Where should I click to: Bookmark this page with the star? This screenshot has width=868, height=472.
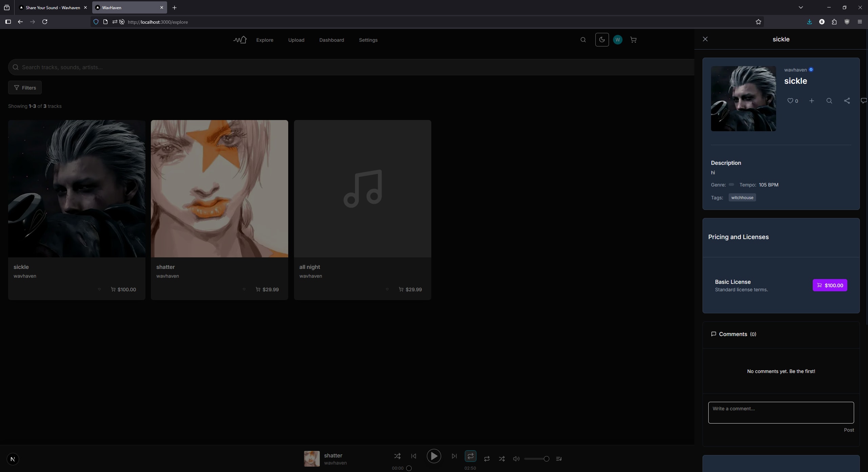pos(758,22)
